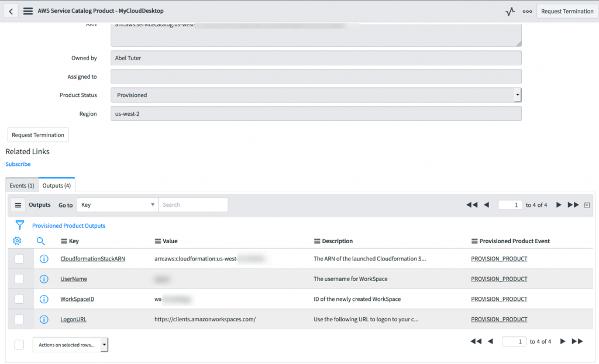This screenshot has height=364, width=599.
Task: Click into the list Search text box
Action: [193, 204]
